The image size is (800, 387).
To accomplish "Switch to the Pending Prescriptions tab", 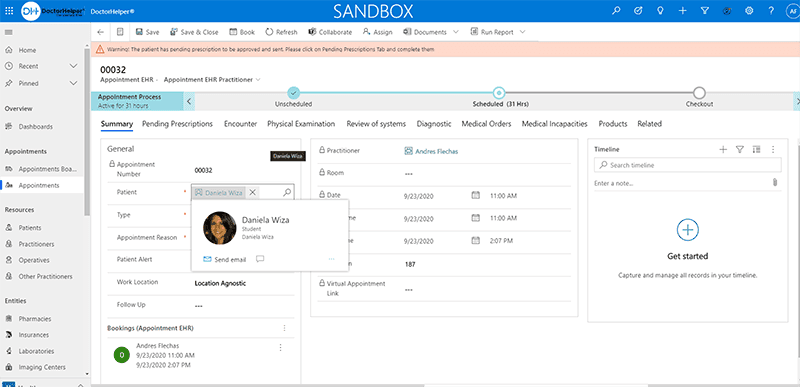I will pos(178,124).
